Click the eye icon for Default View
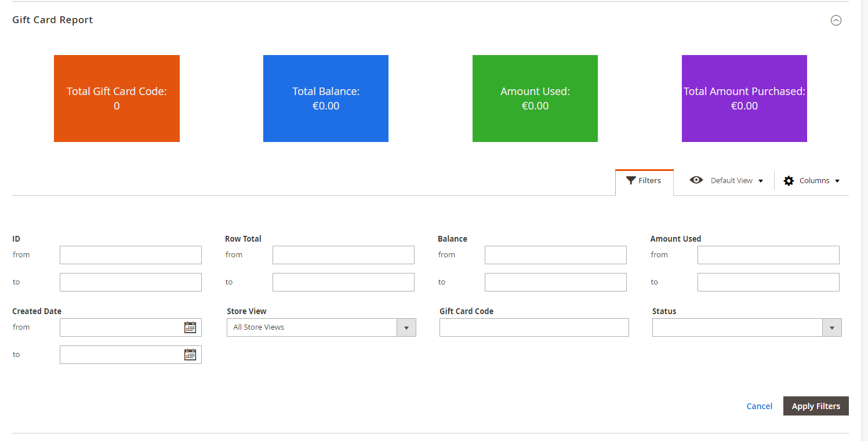This screenshot has width=868, height=441. click(x=696, y=180)
